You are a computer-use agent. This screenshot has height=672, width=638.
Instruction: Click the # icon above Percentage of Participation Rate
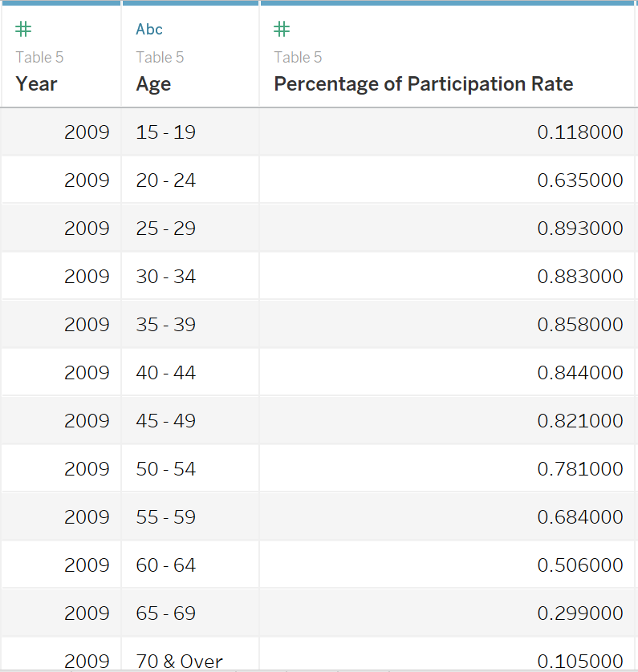coord(281,29)
